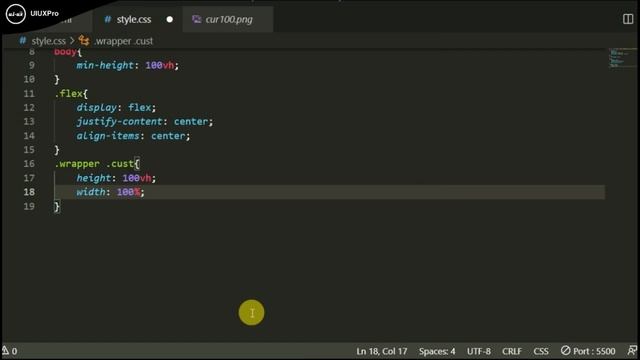
Task: Click style.css in the breadcrumb
Action: point(48,41)
